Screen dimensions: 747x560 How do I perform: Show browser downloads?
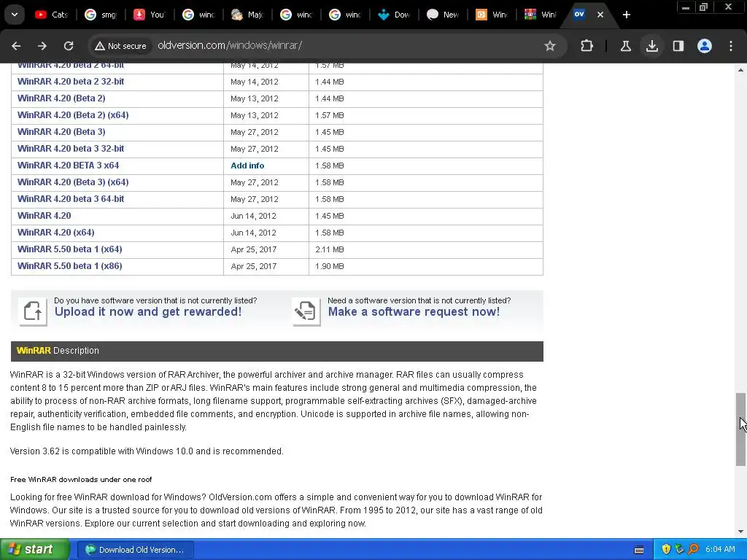[651, 46]
